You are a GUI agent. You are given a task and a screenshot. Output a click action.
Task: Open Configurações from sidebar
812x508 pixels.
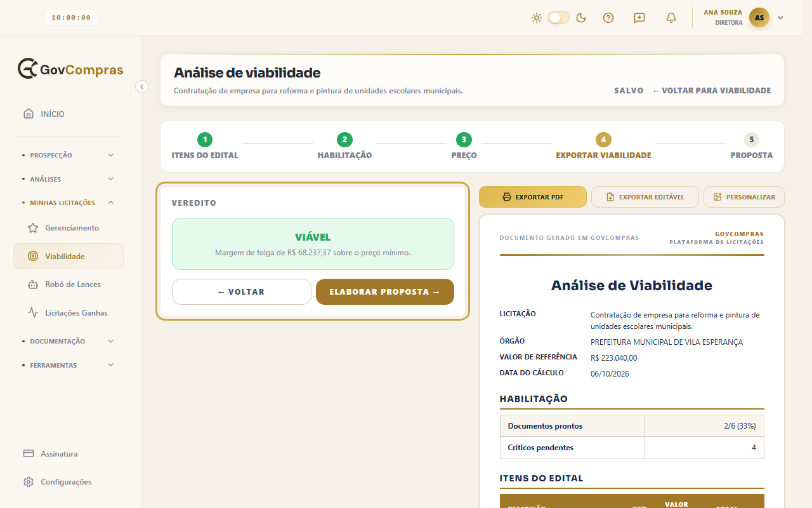tap(69, 482)
